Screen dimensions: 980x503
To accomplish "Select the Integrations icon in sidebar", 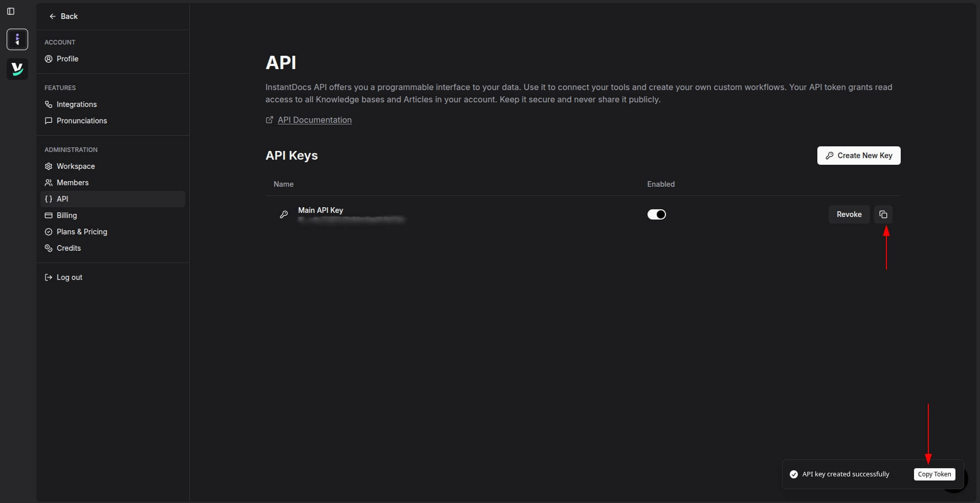I will pyautogui.click(x=48, y=104).
